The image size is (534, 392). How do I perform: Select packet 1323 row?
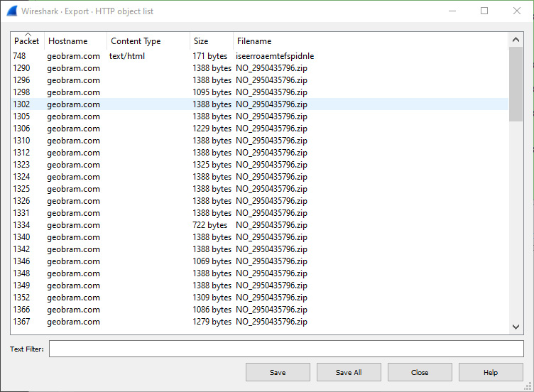point(259,165)
